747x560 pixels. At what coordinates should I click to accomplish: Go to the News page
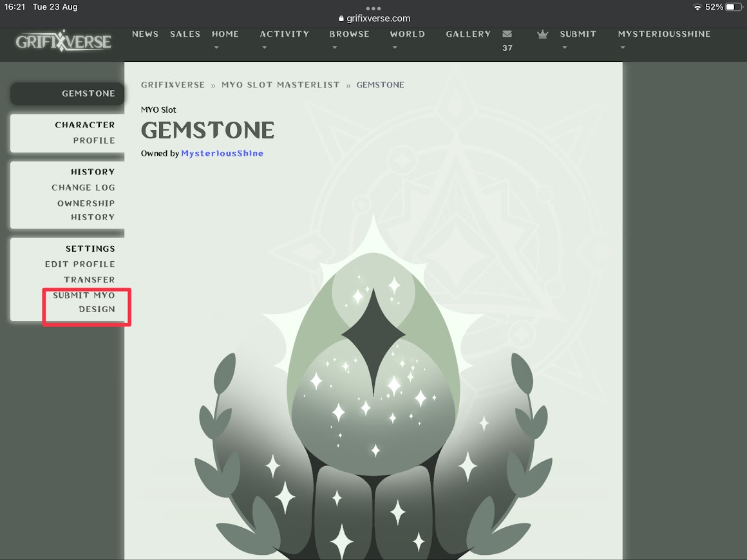pyautogui.click(x=145, y=34)
